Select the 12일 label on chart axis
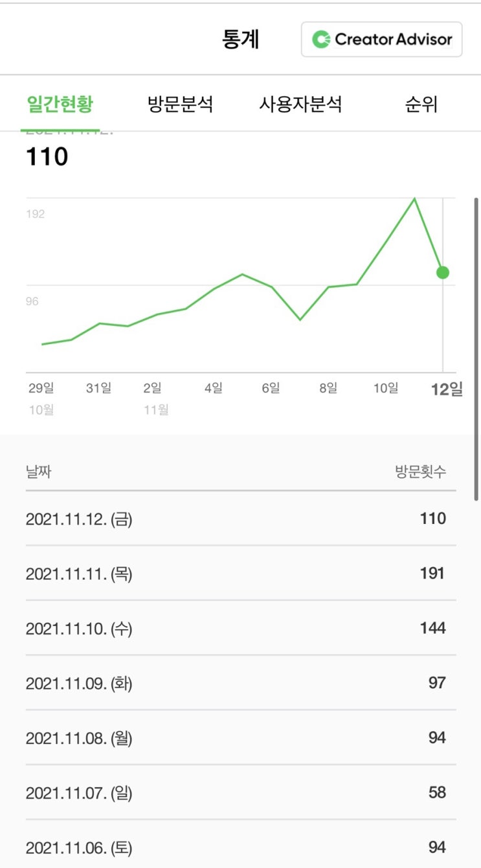 447,389
